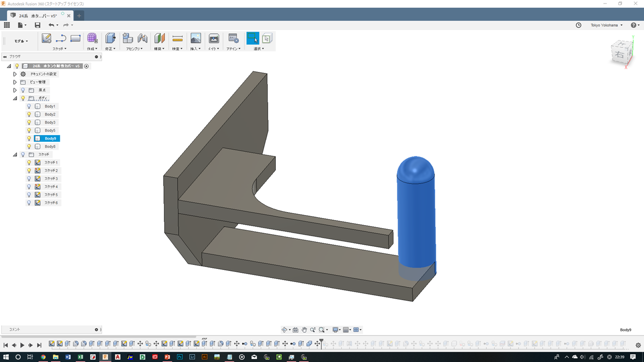
Task: Click the Create Form tool icon
Action: (x=92, y=38)
